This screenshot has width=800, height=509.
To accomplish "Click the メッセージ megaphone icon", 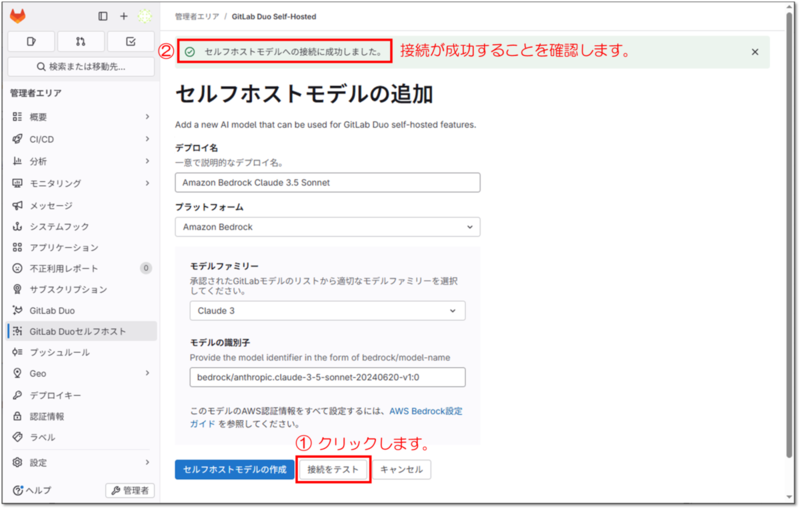I will [17, 205].
